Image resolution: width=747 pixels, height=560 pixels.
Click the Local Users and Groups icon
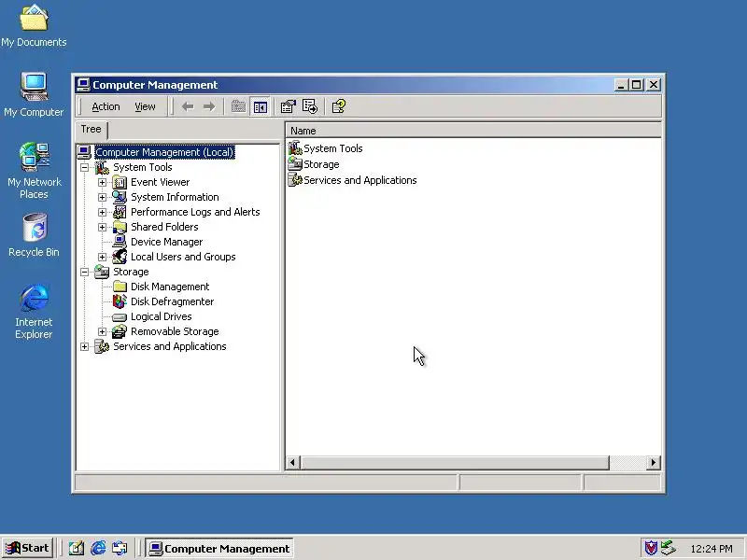click(x=120, y=257)
